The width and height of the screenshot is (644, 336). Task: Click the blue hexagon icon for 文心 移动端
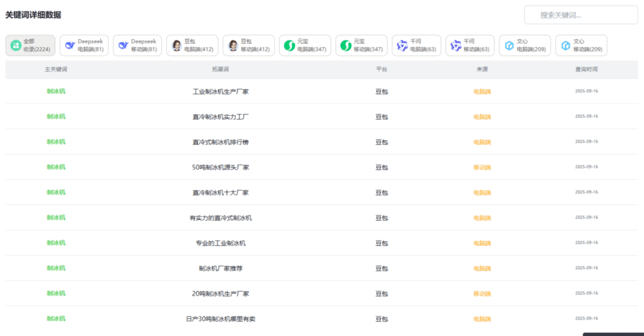565,45
